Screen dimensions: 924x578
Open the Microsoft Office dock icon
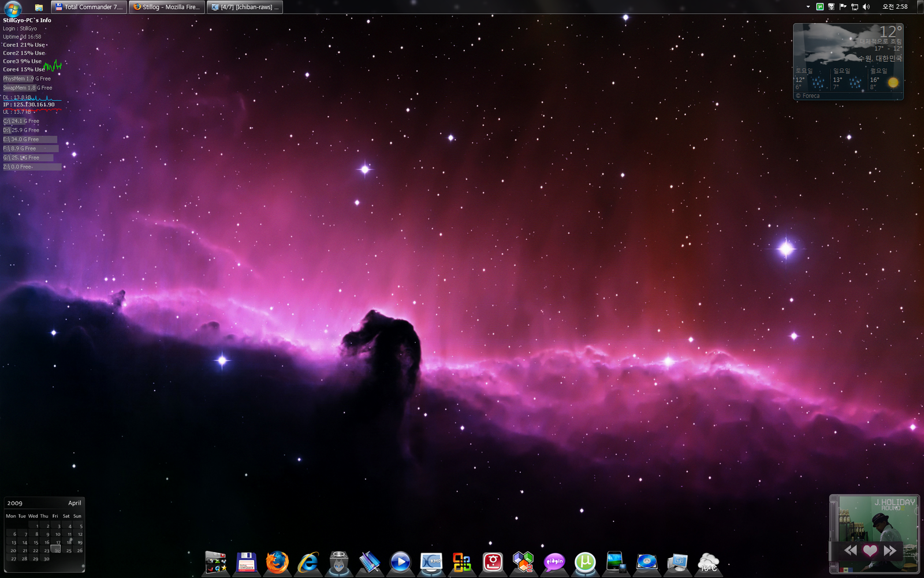(x=462, y=562)
